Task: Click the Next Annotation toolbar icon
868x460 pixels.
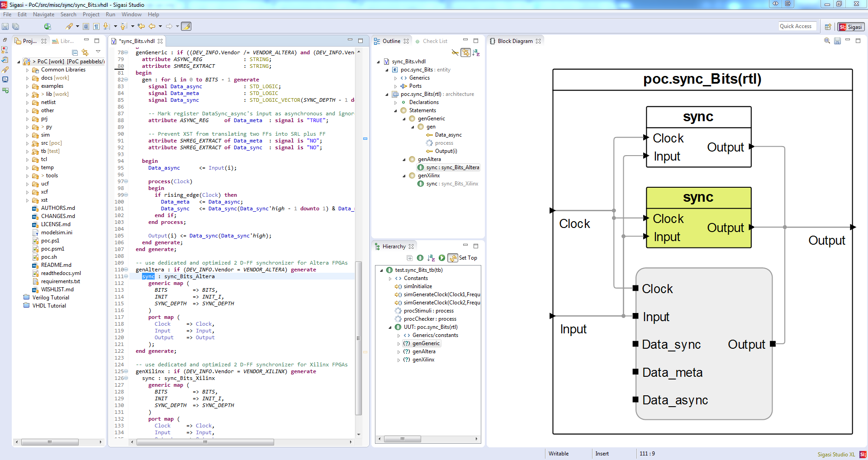Action: tap(106, 27)
